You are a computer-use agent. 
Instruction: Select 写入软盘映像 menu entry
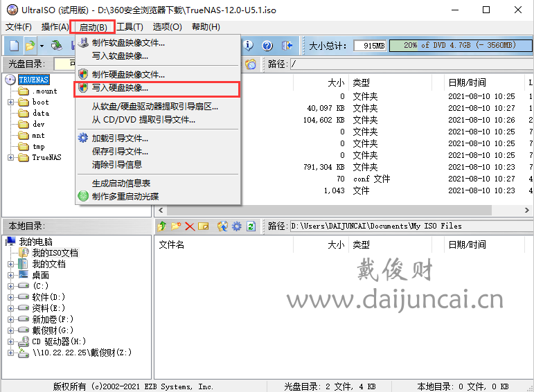click(x=158, y=55)
